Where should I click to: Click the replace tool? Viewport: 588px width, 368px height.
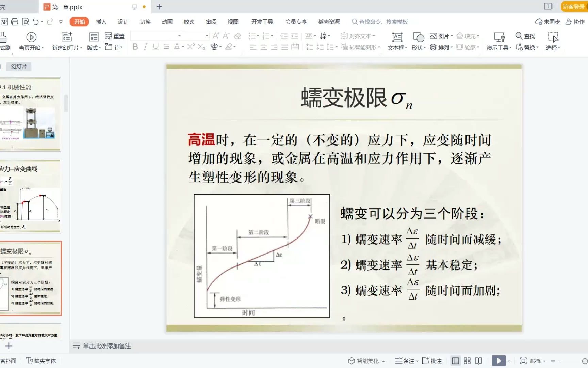coord(526,47)
